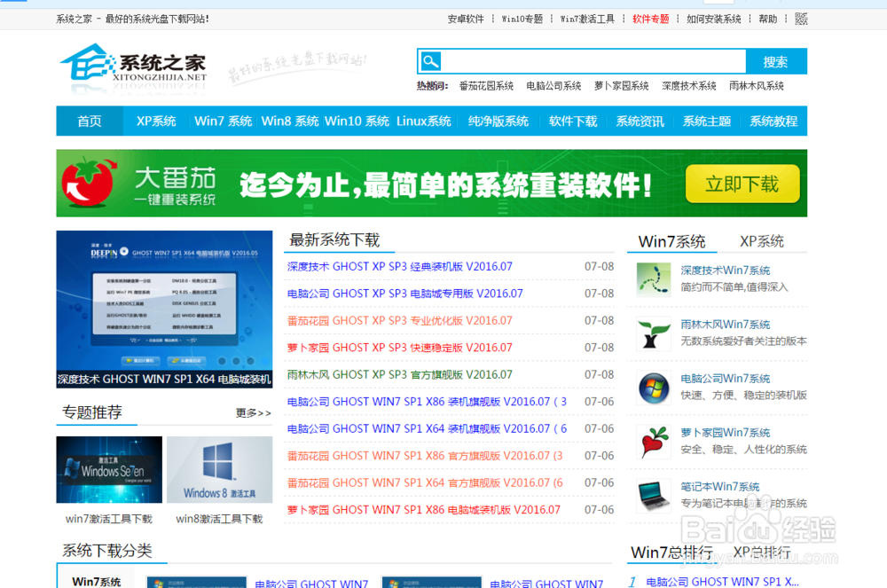Click the radish icon for 萝卜家园Win7系统
The height and width of the screenshot is (588, 887).
click(x=653, y=441)
